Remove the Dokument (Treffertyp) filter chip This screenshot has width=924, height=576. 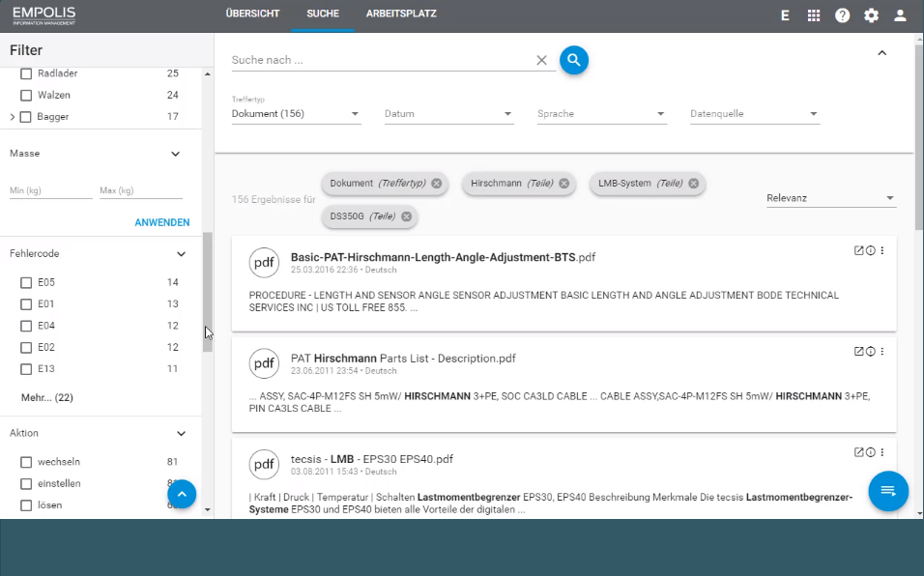(436, 184)
